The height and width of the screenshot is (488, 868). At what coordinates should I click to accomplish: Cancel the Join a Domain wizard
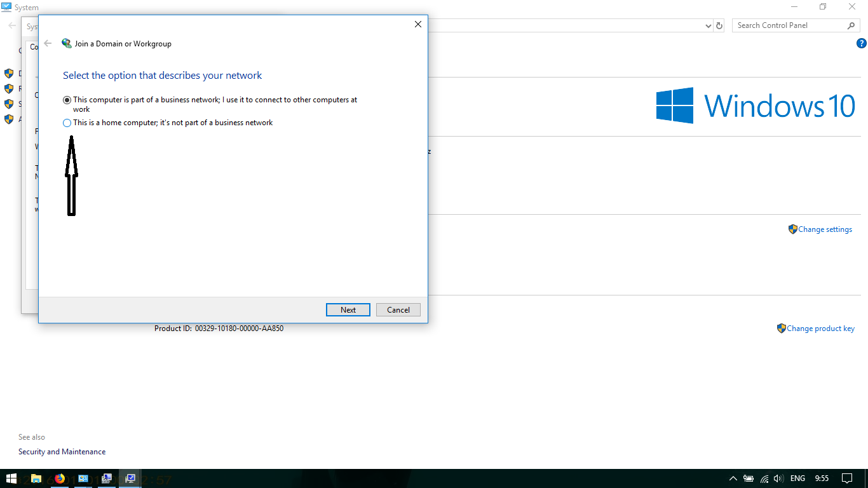coord(398,310)
